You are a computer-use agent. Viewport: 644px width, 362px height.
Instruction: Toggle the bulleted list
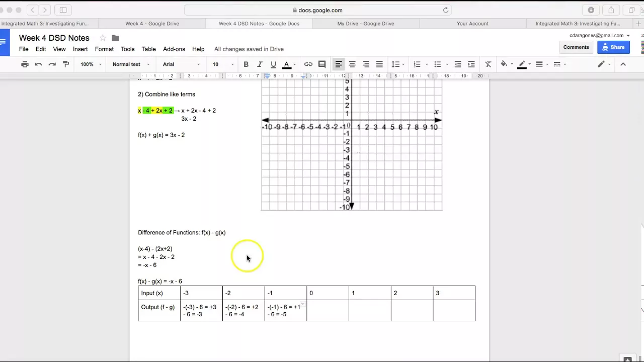[x=437, y=64]
